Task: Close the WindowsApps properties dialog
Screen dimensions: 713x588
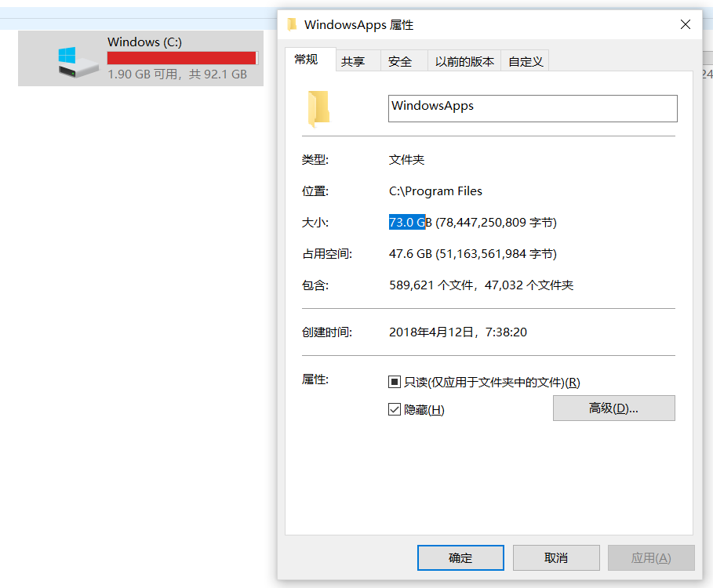Action: click(686, 24)
